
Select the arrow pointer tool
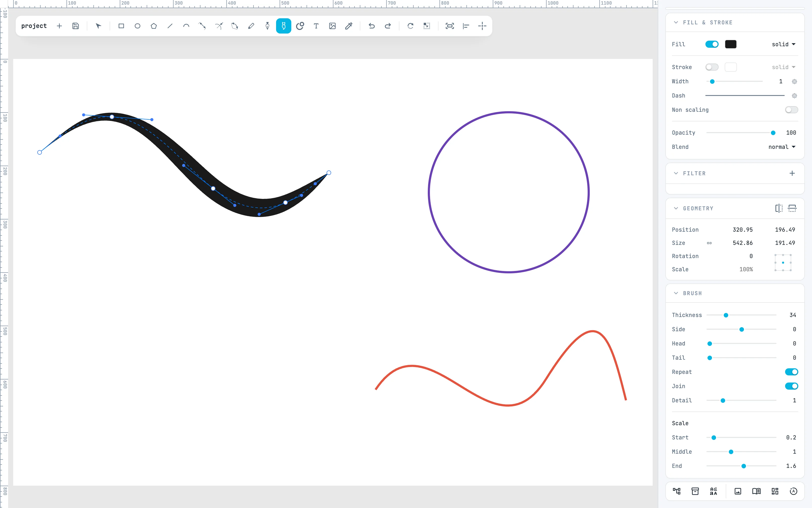click(98, 26)
